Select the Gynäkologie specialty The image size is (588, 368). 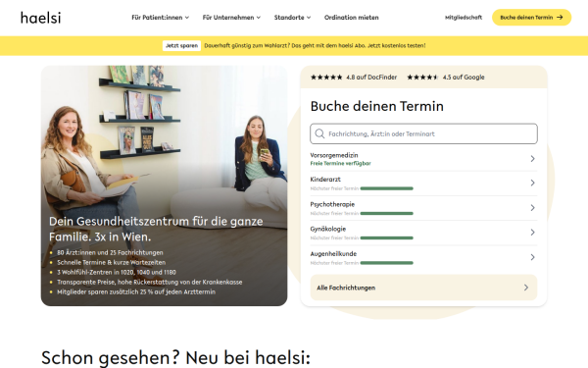(423, 233)
